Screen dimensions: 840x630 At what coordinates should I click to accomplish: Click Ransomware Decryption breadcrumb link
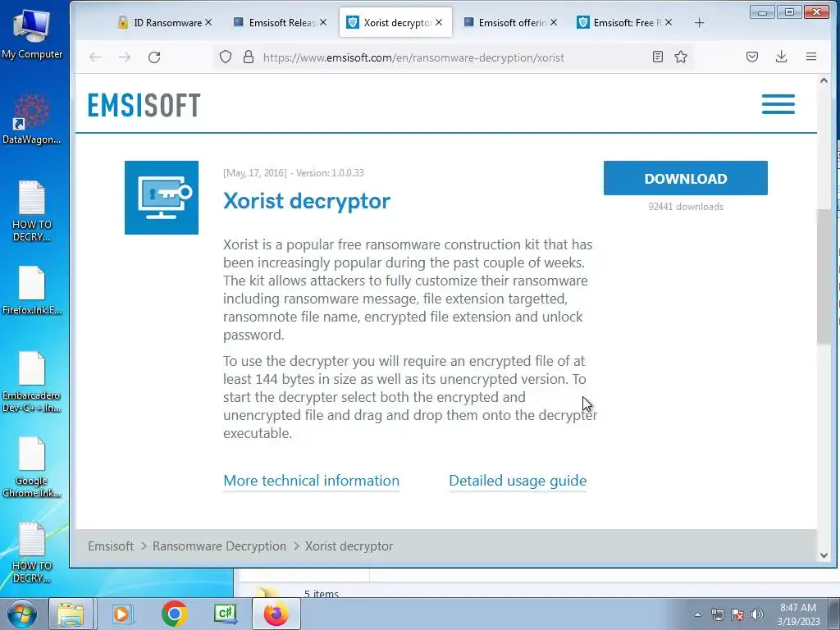219,546
